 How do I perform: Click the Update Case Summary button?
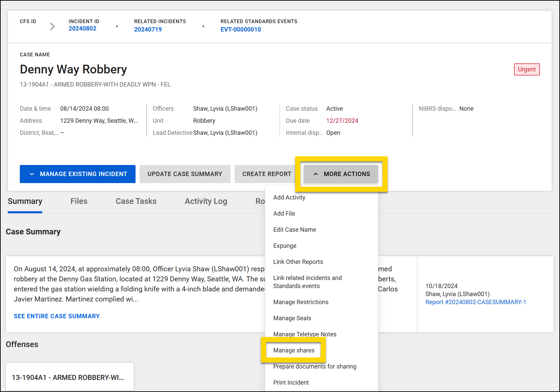(x=185, y=174)
